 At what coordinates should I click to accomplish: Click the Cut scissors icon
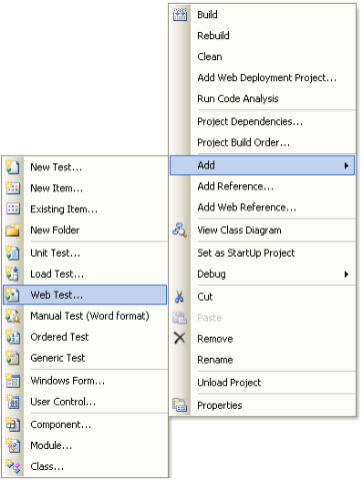[x=179, y=297]
